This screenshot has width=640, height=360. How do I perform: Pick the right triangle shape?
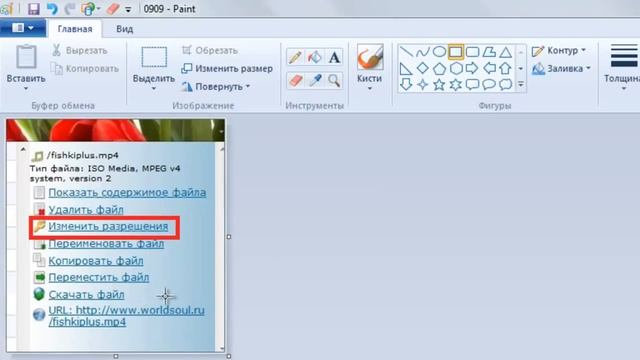pyautogui.click(x=406, y=69)
